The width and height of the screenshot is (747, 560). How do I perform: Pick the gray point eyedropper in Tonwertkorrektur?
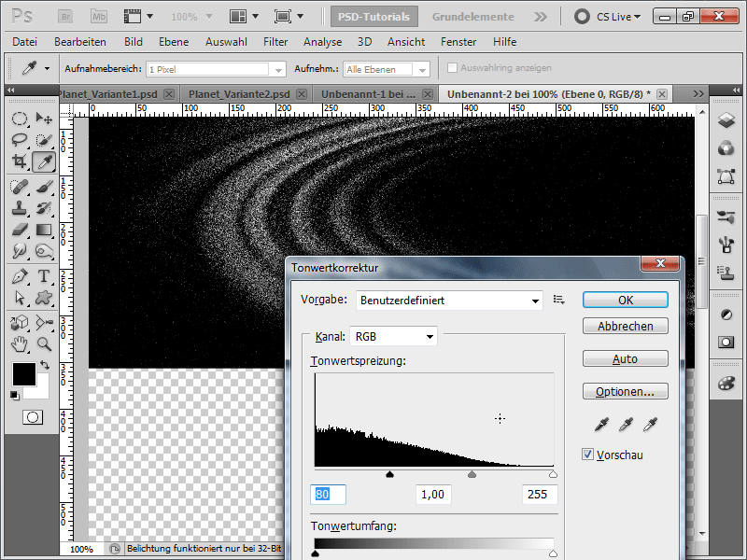pyautogui.click(x=626, y=424)
